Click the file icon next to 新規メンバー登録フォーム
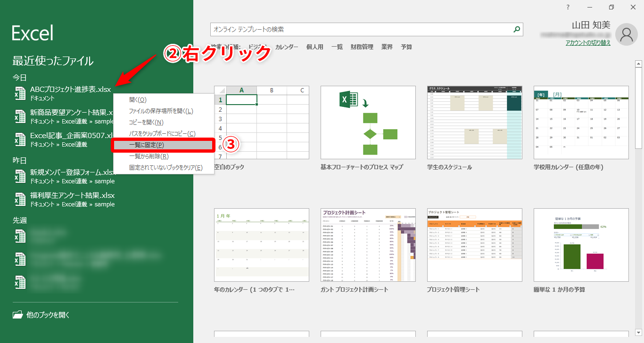This screenshot has width=644, height=343. (x=20, y=176)
